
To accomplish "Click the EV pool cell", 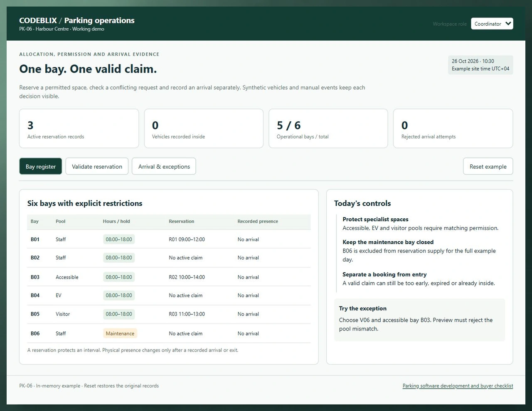I will tap(59, 296).
